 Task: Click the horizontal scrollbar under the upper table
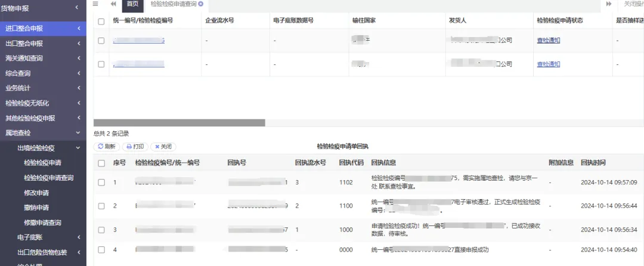click(x=179, y=123)
